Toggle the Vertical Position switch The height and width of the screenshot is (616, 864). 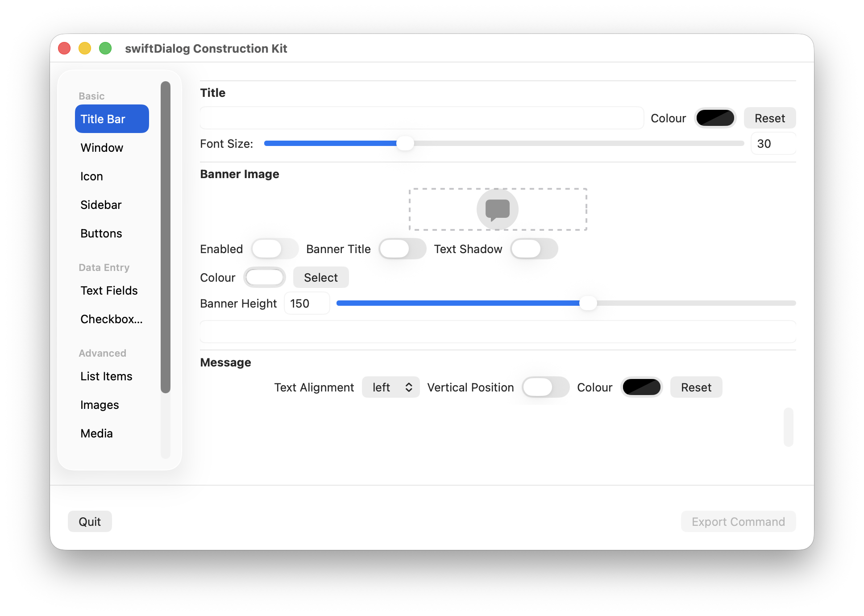pyautogui.click(x=545, y=387)
